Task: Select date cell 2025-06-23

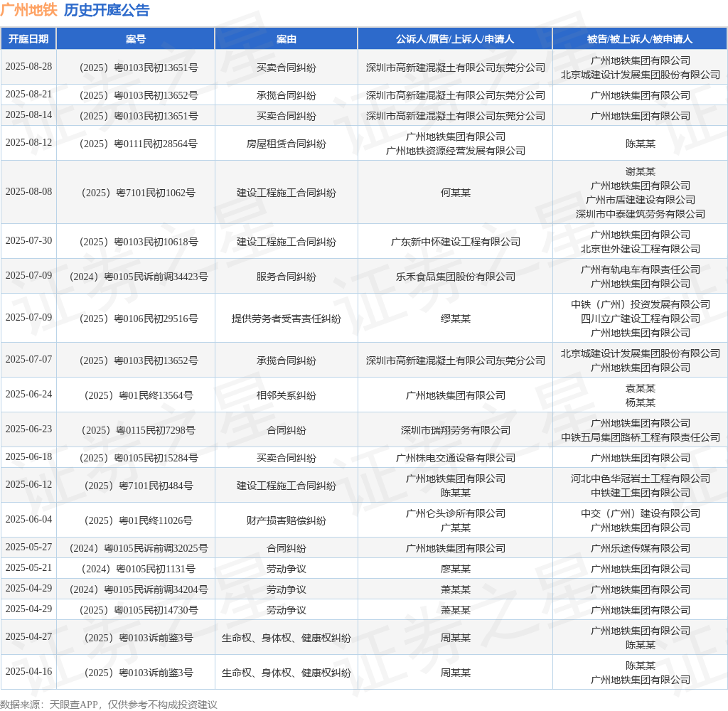Action: [x=28, y=429]
